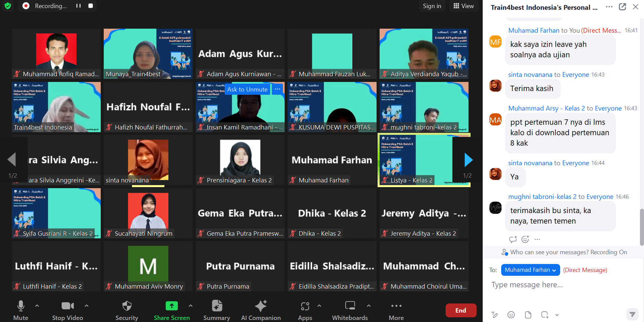
Task: Open the More toolbar menu
Action: click(396, 306)
